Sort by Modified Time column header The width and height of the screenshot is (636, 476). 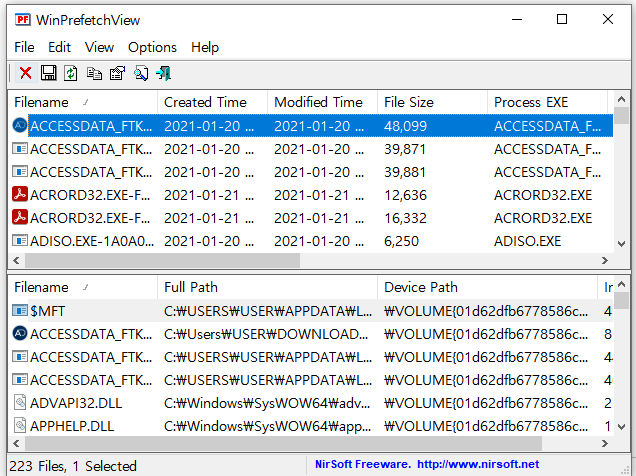click(x=322, y=102)
